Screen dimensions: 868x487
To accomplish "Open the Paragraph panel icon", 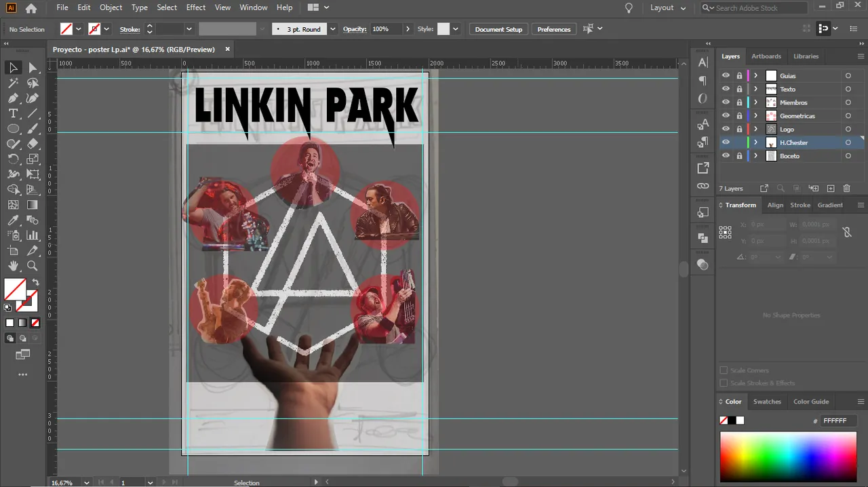I will pyautogui.click(x=703, y=80).
